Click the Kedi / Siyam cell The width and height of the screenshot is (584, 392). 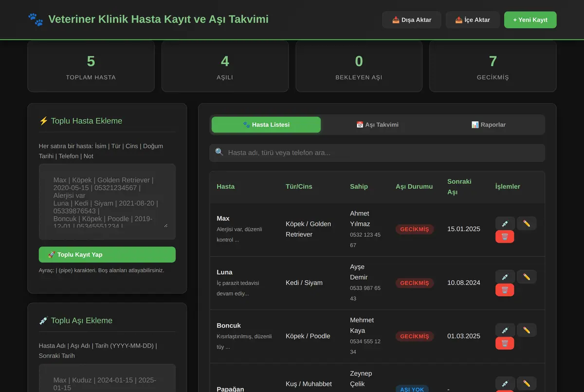(x=304, y=283)
